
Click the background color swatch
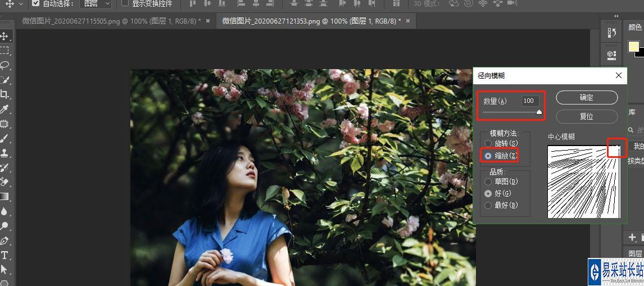click(640, 53)
